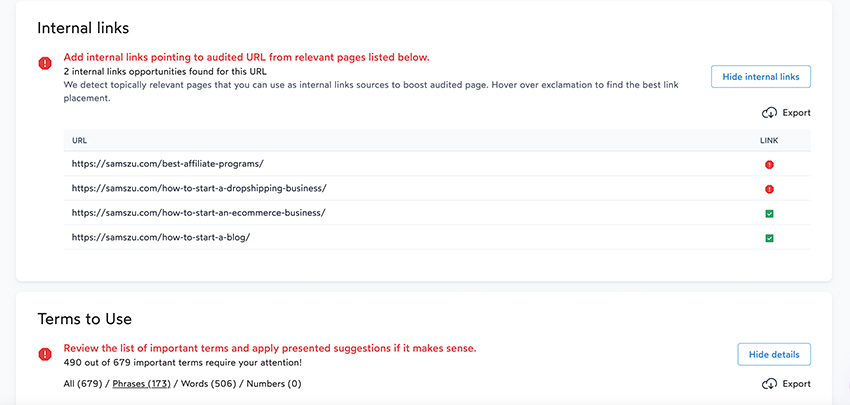Click the URL column header
The width and height of the screenshot is (850, 405).
79,140
